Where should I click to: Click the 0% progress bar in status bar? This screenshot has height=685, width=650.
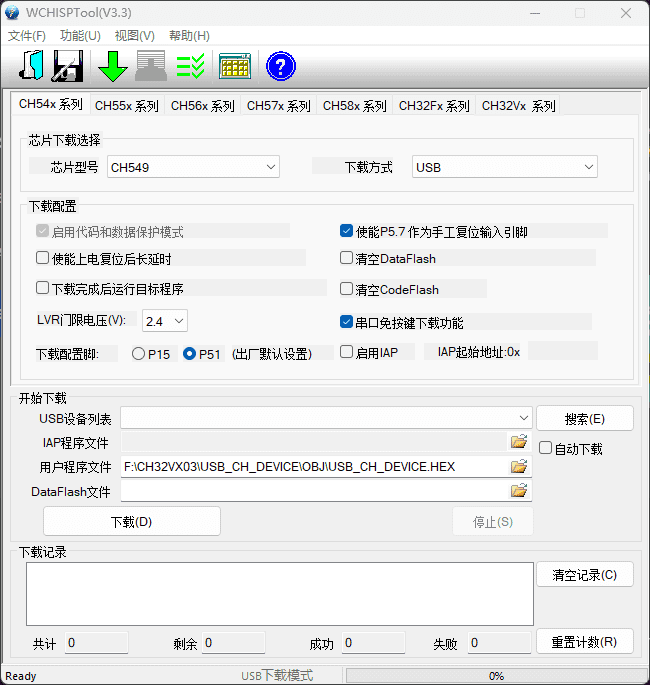[496, 676]
